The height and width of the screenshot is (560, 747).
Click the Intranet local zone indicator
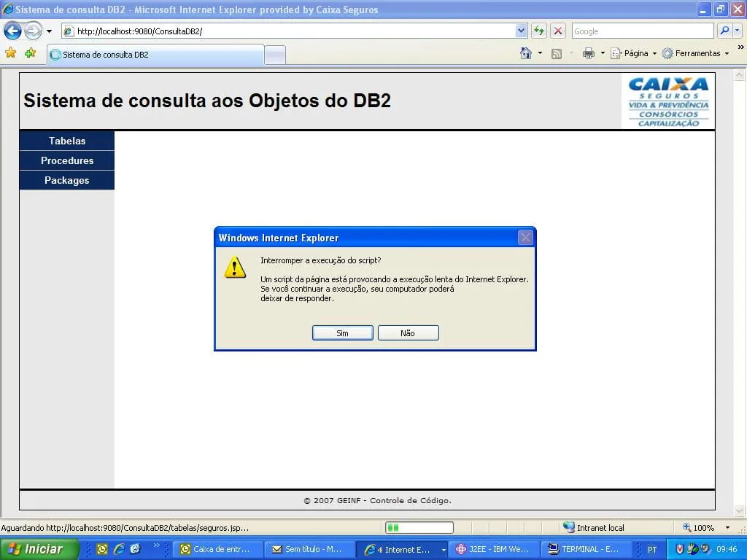594,528
